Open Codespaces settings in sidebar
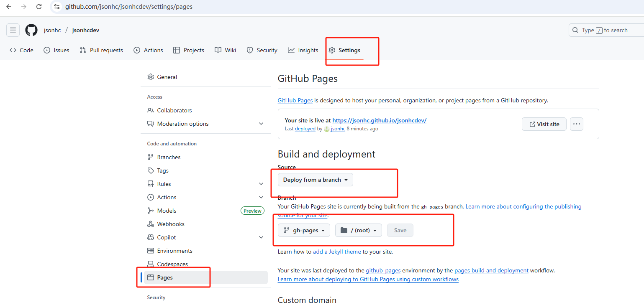This screenshot has width=644, height=305. point(206,264)
